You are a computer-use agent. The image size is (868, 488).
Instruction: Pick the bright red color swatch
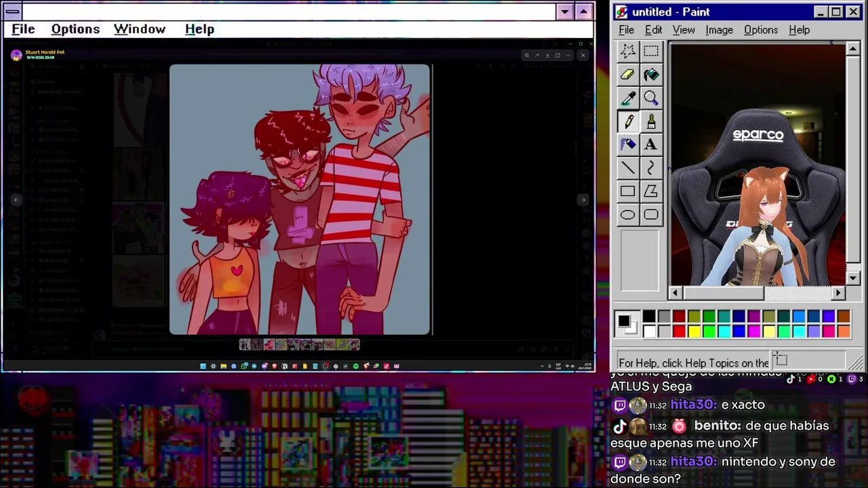pos(679,331)
